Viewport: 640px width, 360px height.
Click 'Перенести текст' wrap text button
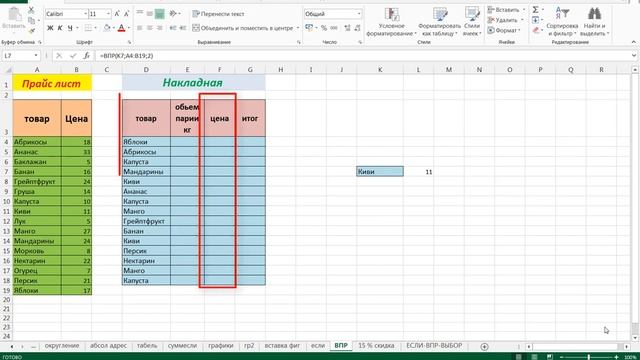(x=218, y=13)
